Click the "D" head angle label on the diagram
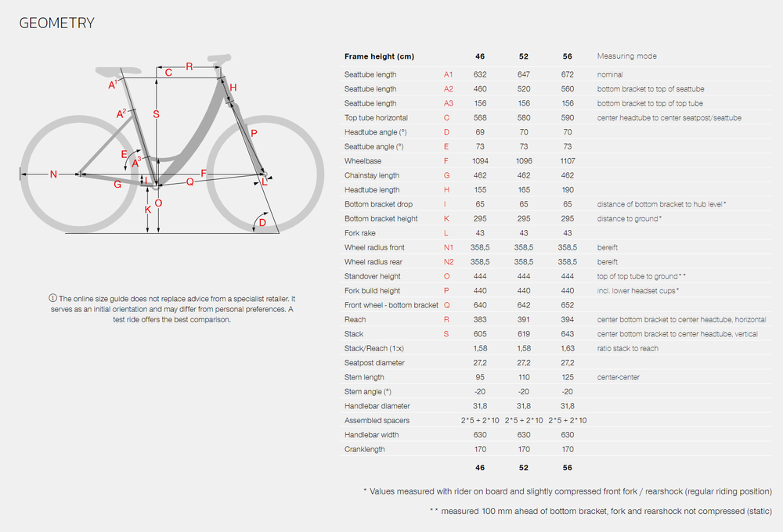The height and width of the screenshot is (532, 783). click(262, 223)
